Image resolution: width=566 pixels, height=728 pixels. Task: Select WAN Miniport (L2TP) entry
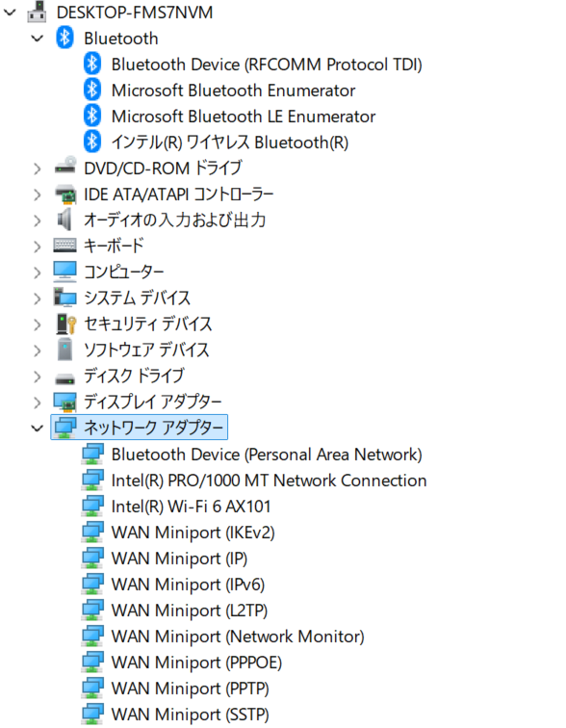coord(190,611)
